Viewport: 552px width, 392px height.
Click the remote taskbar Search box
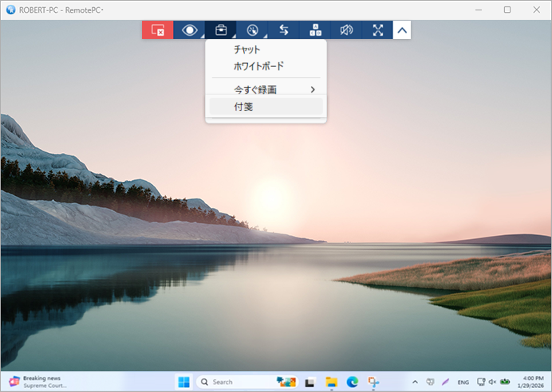247,382
